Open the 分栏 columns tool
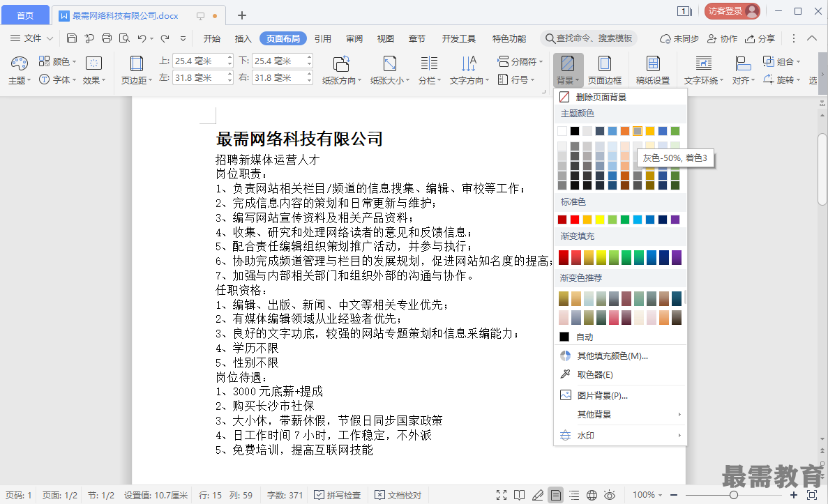 (429, 70)
